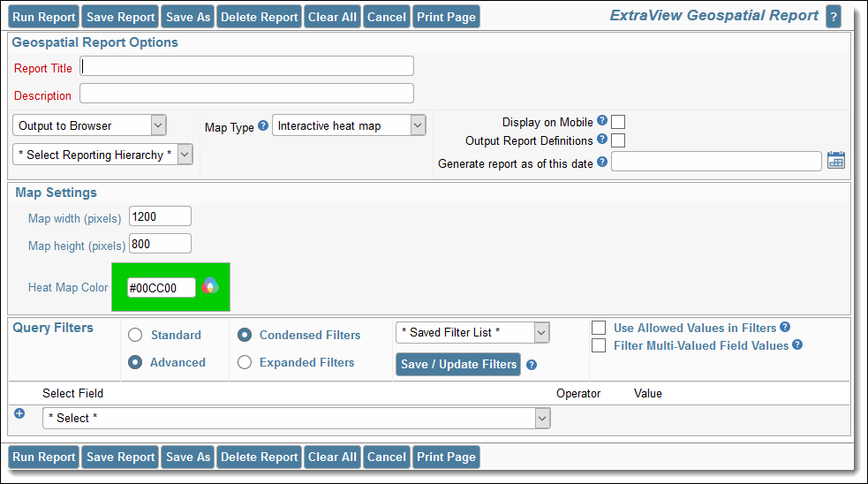
Task: Click the top Clear All button
Action: point(332,17)
